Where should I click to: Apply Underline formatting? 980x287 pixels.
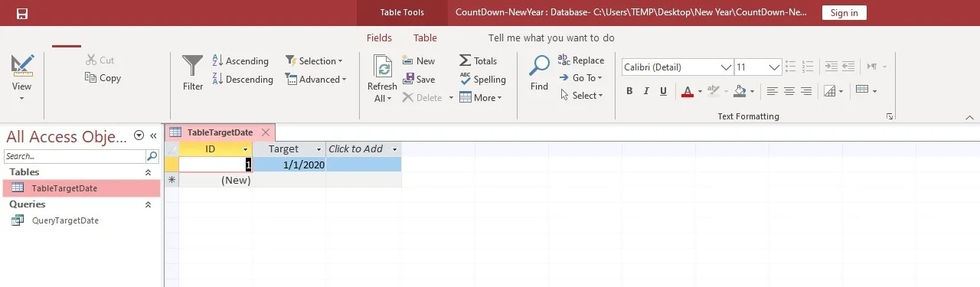coord(663,91)
